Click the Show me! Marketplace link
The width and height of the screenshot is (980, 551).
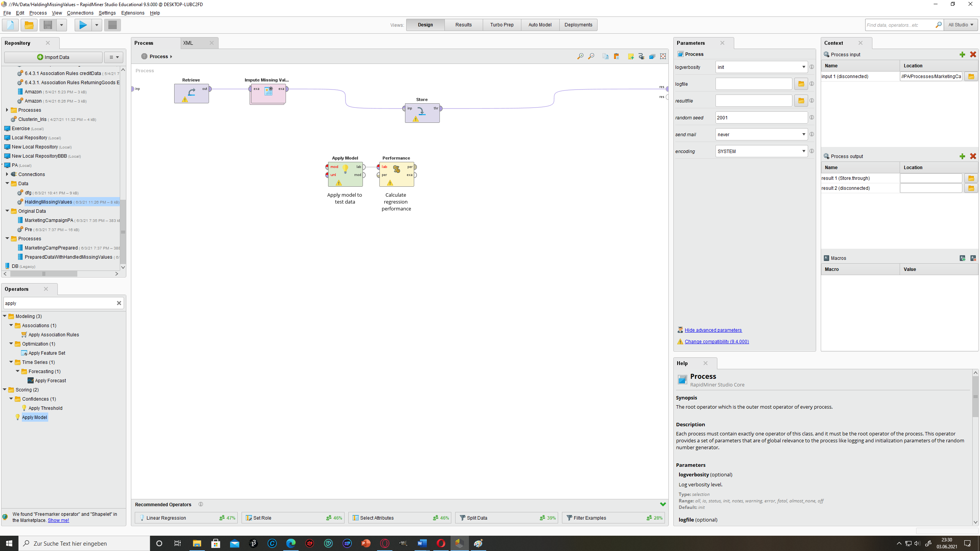pyautogui.click(x=58, y=520)
